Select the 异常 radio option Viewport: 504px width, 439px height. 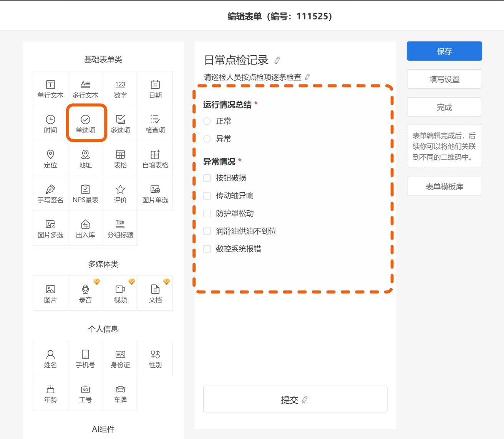(207, 139)
